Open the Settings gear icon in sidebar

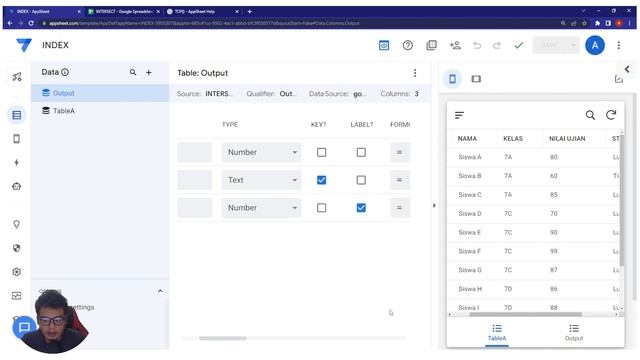pos(16,271)
